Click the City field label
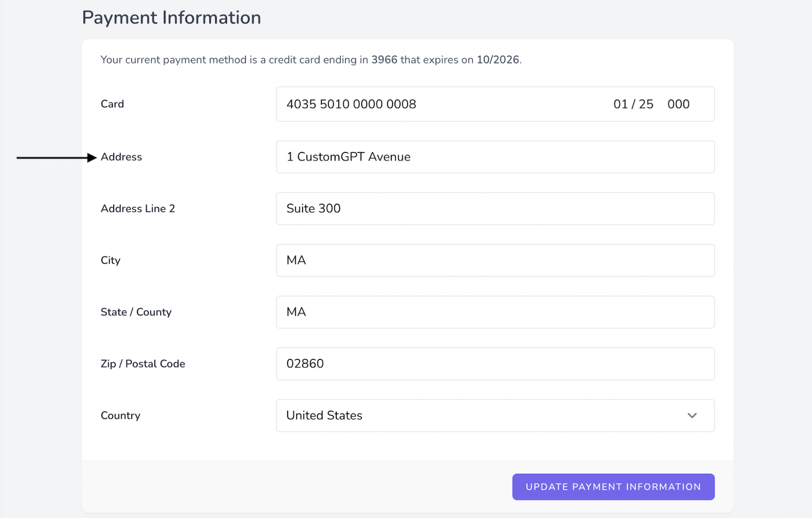812x518 pixels. pyautogui.click(x=110, y=260)
